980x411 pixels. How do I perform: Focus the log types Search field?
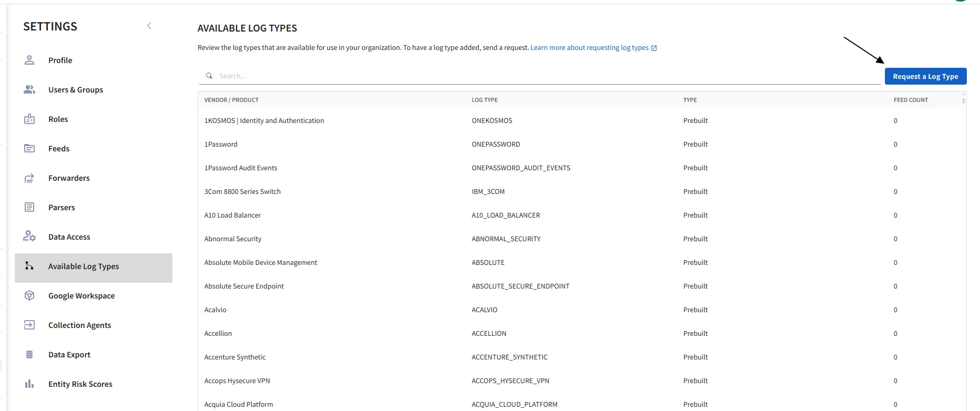click(540, 76)
